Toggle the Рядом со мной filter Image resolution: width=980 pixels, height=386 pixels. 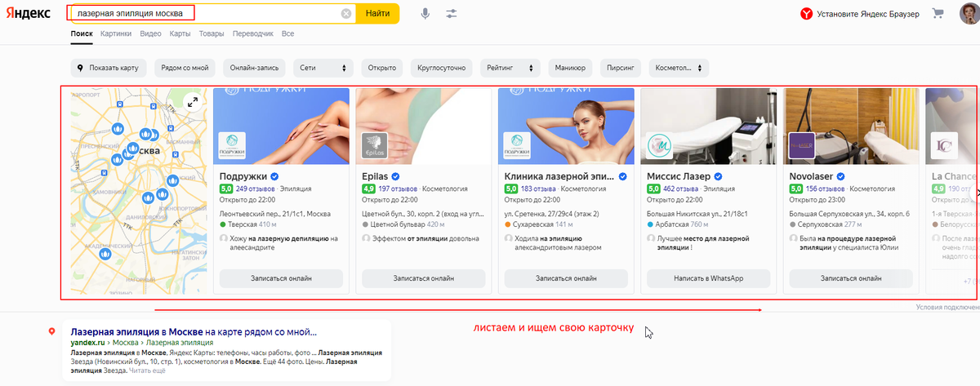(x=185, y=68)
